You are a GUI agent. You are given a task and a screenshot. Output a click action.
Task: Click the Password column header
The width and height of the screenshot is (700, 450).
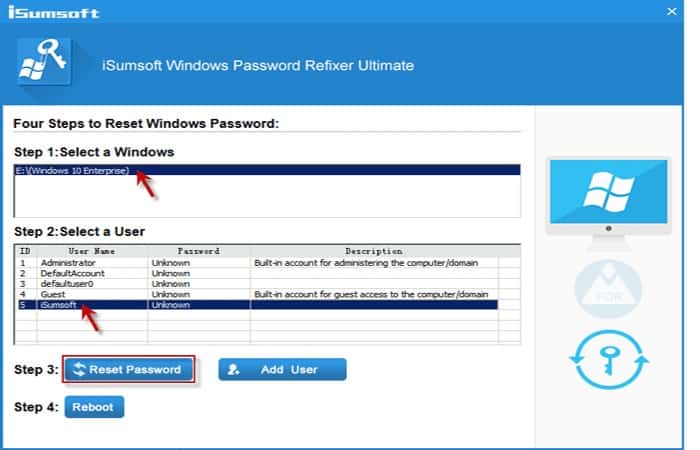point(199,251)
